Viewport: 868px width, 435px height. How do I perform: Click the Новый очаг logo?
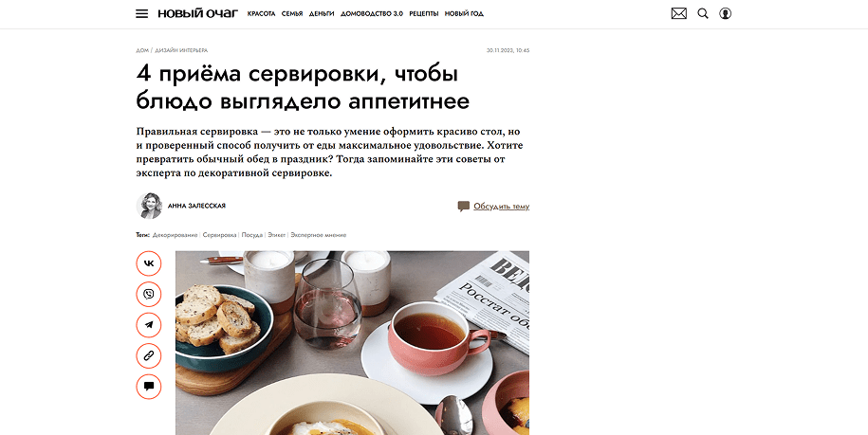[197, 14]
